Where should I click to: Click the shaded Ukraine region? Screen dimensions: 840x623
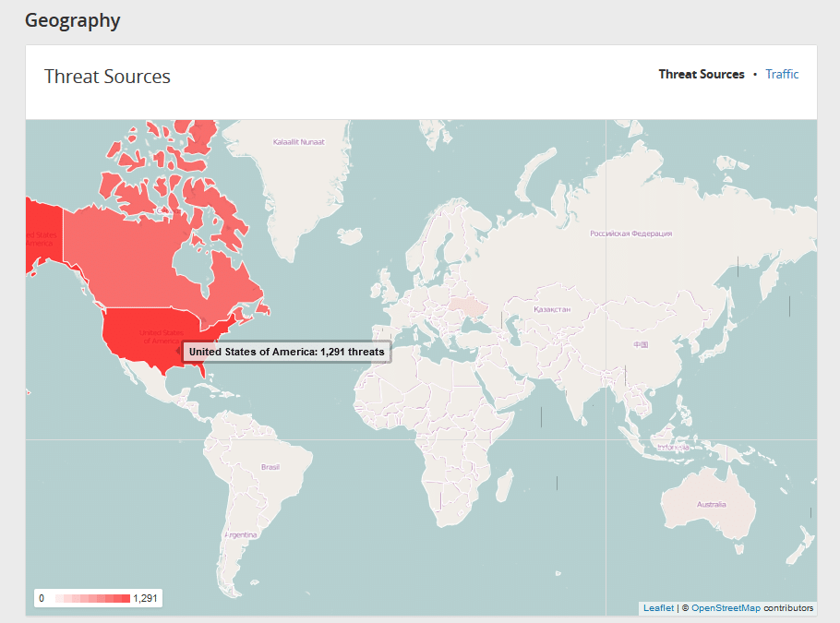tap(466, 305)
